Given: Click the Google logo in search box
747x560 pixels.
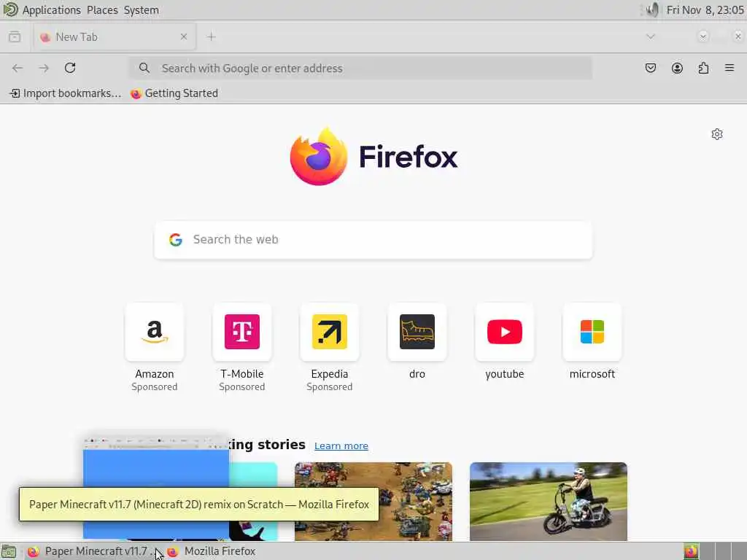Looking at the screenshot, I should (176, 239).
